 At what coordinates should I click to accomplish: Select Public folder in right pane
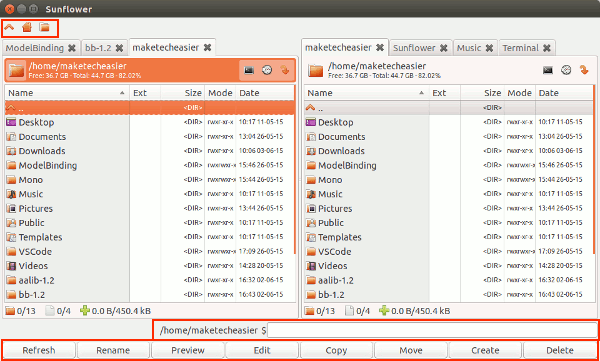[448, 223]
